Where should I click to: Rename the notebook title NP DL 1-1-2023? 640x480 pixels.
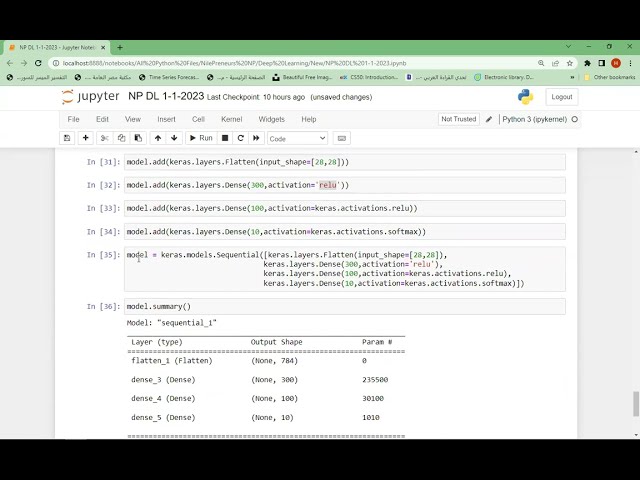click(166, 96)
